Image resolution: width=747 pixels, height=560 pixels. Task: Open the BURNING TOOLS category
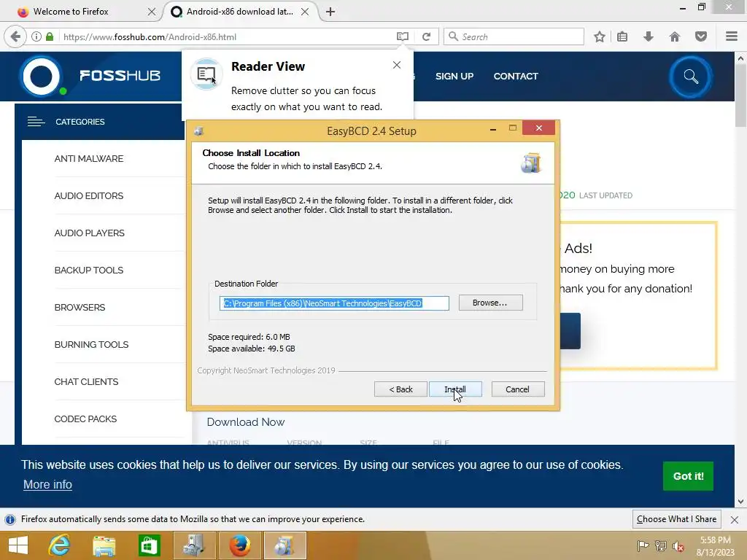(x=91, y=344)
